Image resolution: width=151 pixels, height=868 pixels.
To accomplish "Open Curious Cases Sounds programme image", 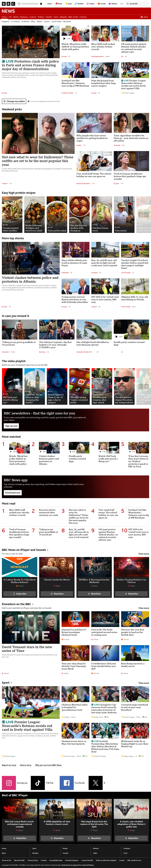I will tap(76, 619).
